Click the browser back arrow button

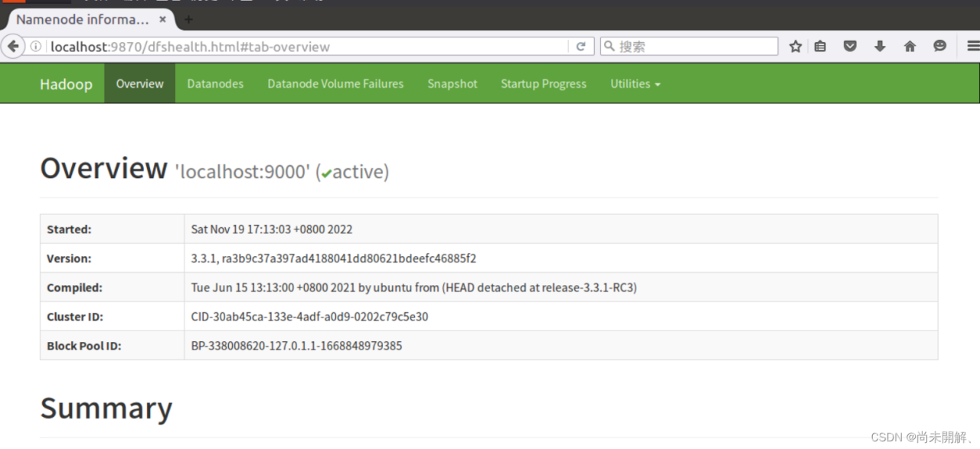click(13, 47)
